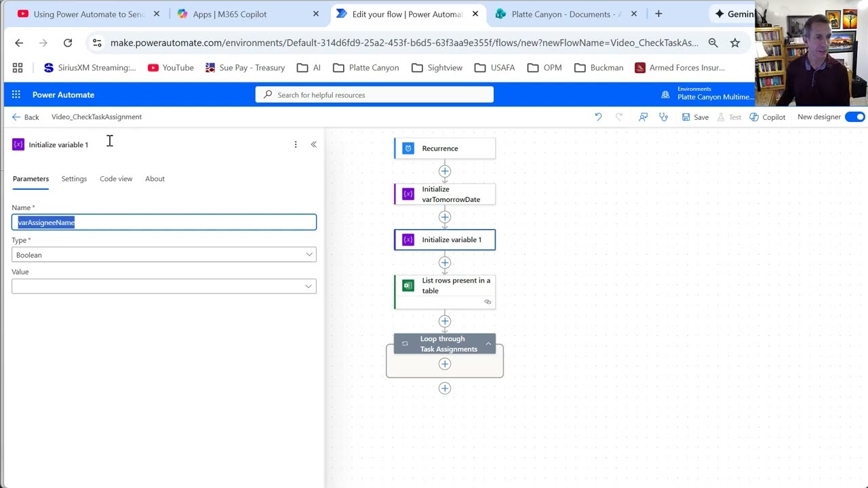This screenshot has width=868, height=488.
Task: Click the flow name Video_CheckTaskAssignment
Action: 96,117
